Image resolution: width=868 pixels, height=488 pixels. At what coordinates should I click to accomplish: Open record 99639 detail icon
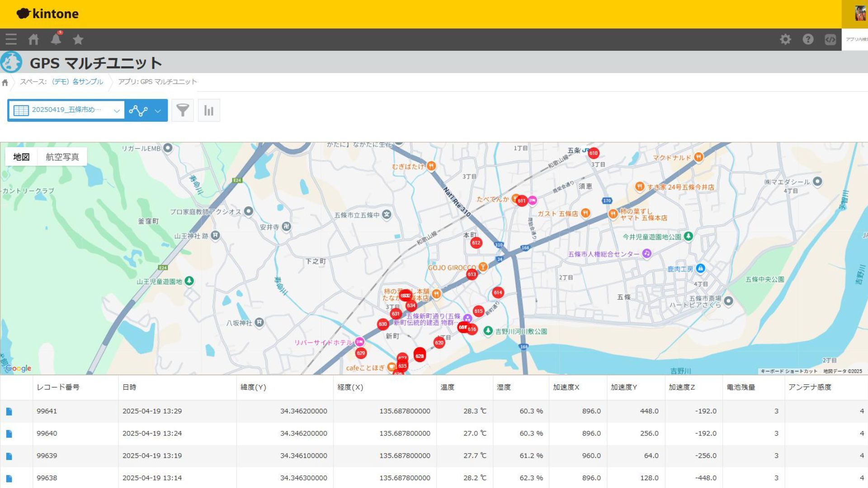pos(9,456)
